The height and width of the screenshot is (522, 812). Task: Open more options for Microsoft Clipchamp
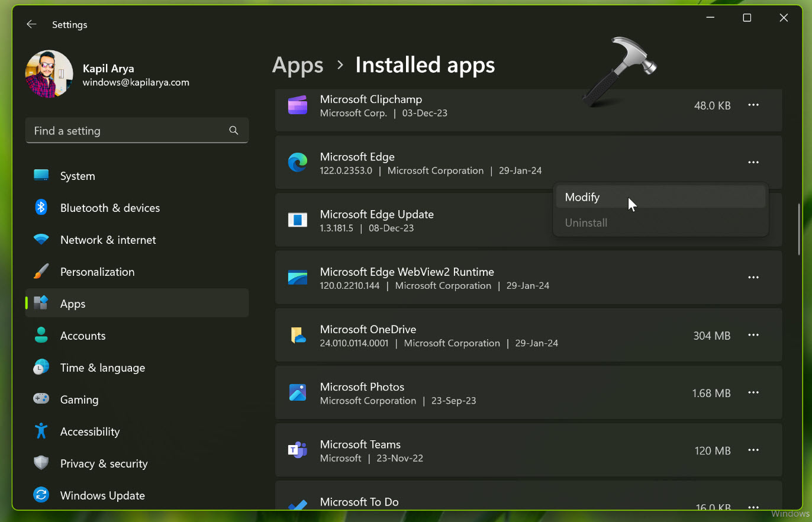(753, 105)
